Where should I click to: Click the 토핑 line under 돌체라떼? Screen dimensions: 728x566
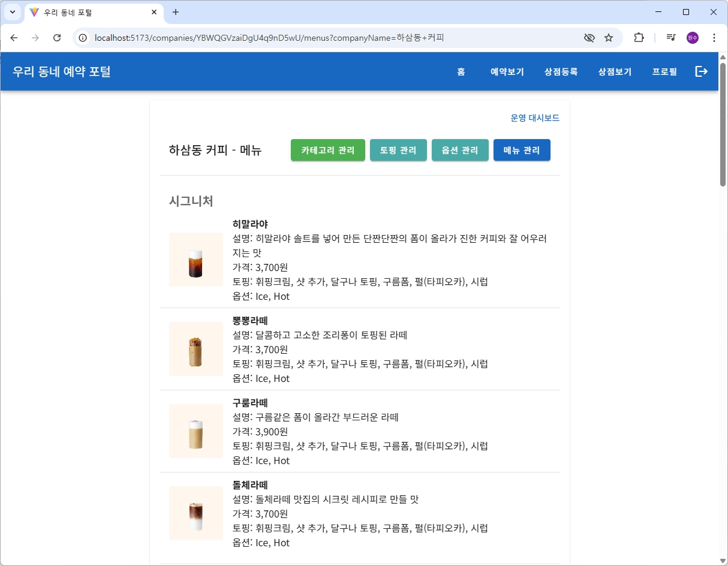[x=360, y=528]
